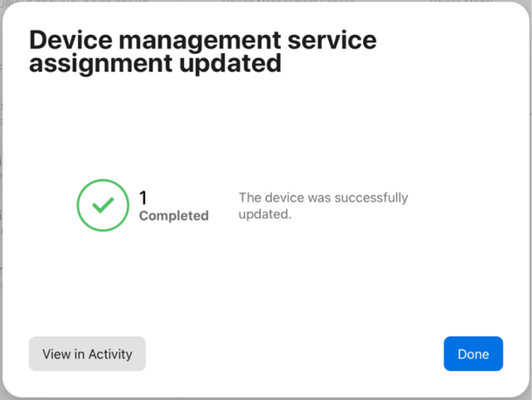
Task: Click the "Completed" status label
Action: tap(174, 215)
